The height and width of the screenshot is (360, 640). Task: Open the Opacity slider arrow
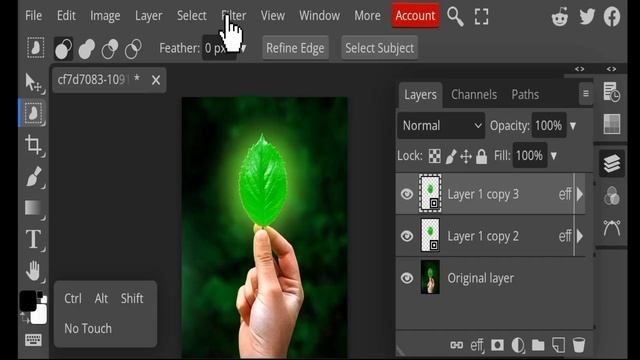click(573, 126)
